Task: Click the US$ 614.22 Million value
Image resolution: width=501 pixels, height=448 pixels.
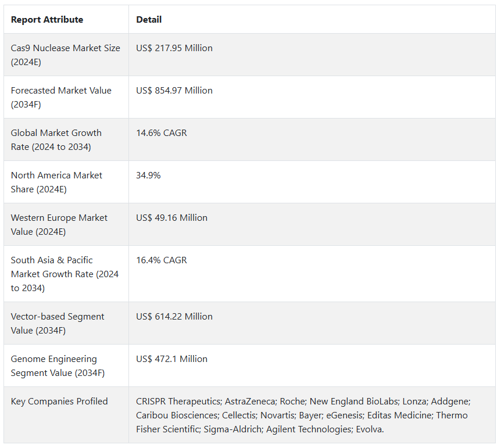Action: (x=174, y=317)
